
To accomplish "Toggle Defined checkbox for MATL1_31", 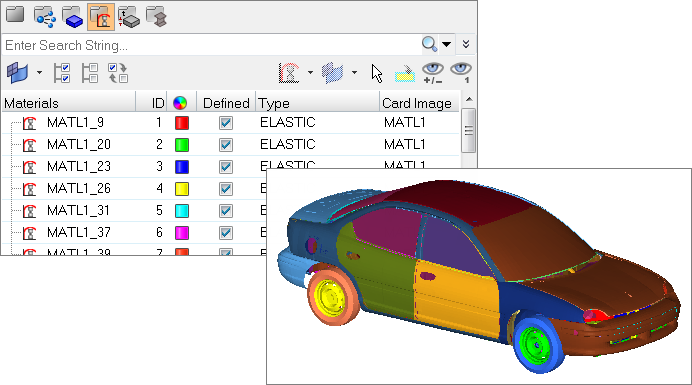I will point(226,211).
